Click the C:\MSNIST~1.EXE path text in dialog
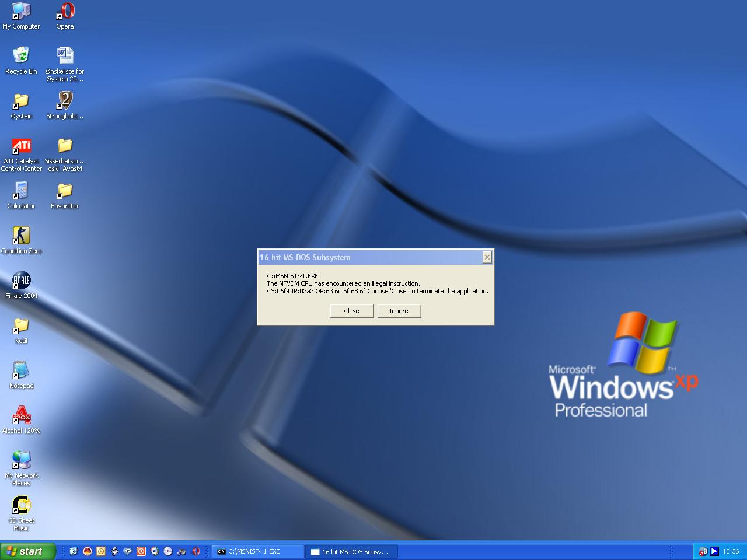The width and height of the screenshot is (747, 560). (x=292, y=276)
